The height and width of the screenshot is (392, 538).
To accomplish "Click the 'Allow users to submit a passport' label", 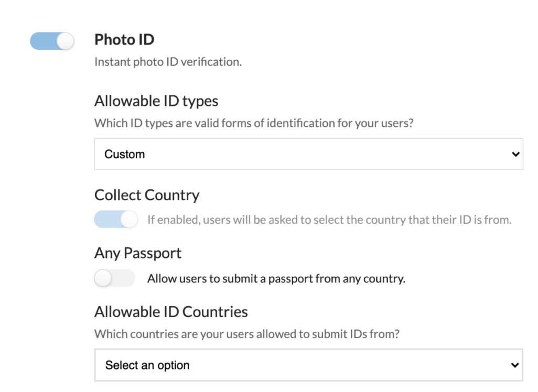I will click(x=276, y=278).
